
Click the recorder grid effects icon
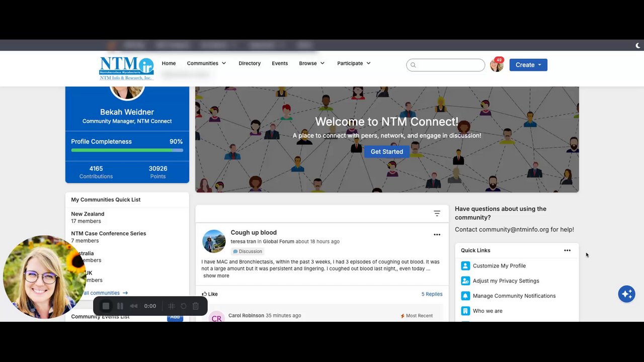172,306
